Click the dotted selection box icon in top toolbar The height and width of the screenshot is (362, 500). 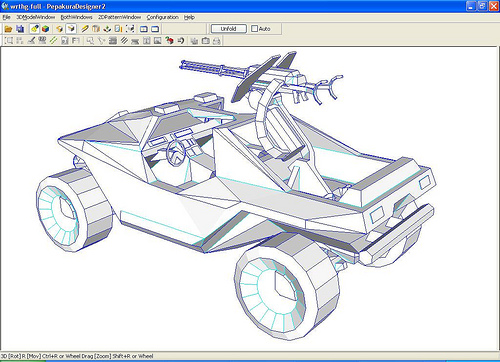[x=130, y=29]
